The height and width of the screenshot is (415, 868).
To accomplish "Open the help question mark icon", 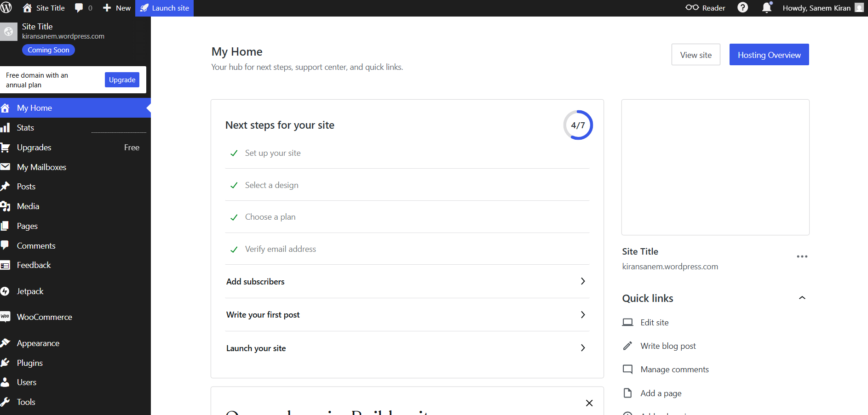I will pyautogui.click(x=742, y=8).
